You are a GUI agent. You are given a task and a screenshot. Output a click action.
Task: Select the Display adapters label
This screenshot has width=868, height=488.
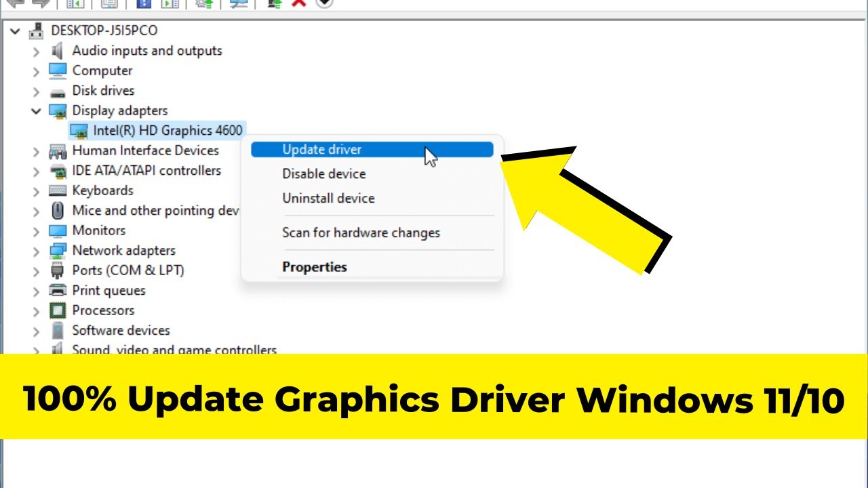tap(120, 110)
